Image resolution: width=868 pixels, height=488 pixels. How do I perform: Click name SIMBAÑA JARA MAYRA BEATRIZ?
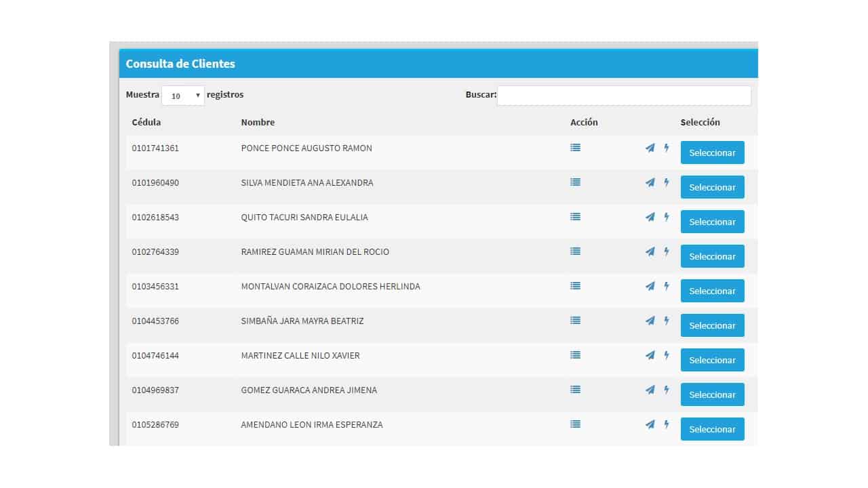tap(302, 321)
